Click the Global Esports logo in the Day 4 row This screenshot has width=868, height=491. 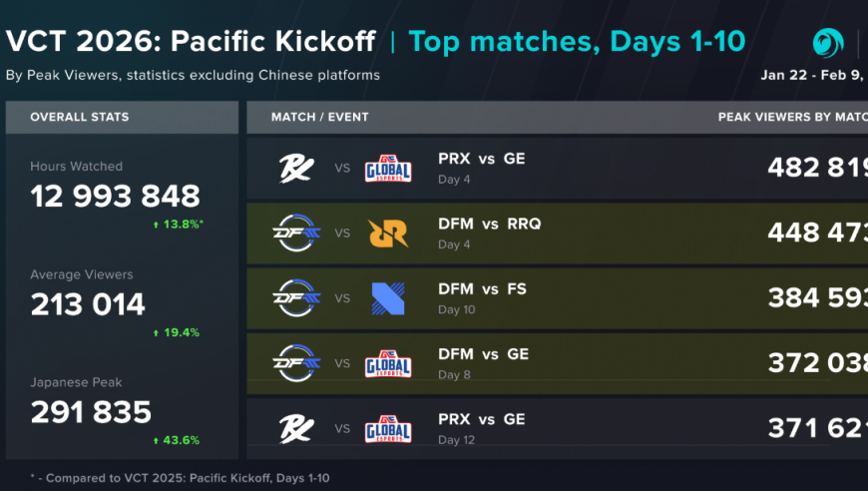[388, 168]
